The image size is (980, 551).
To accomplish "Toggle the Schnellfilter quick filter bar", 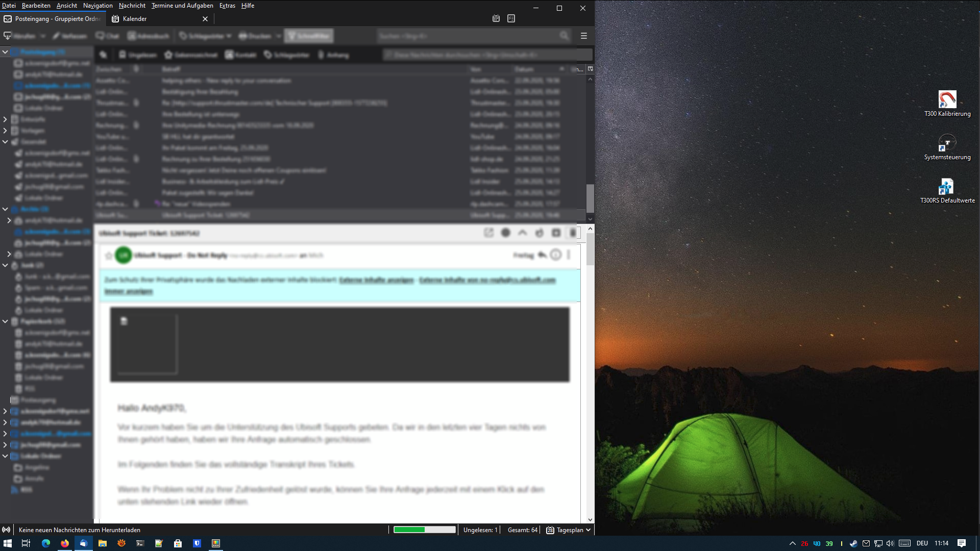I will tap(308, 36).
